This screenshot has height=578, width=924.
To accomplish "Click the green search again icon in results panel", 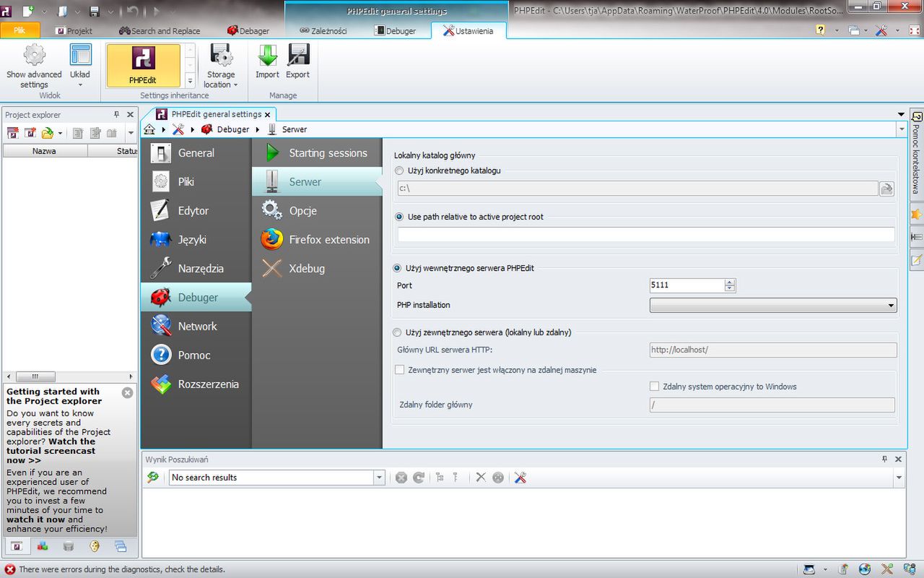I will coord(153,478).
